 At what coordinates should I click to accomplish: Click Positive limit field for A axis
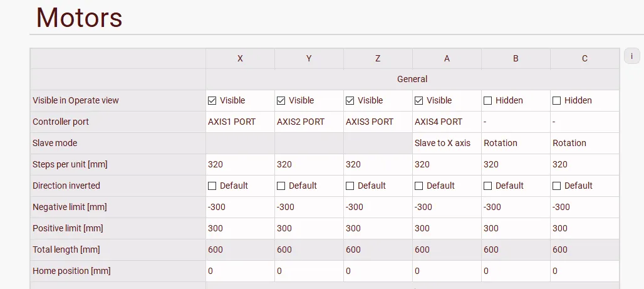(x=447, y=229)
